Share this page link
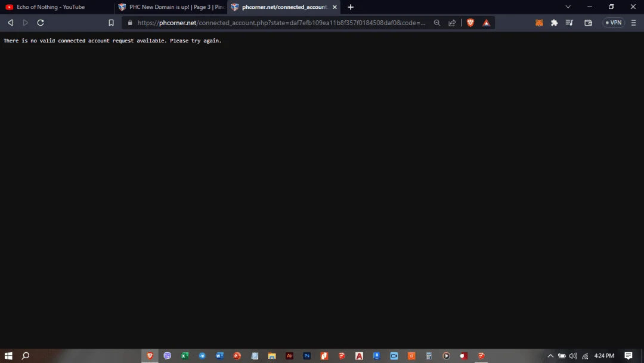Image resolution: width=644 pixels, height=363 pixels. pos(452,23)
